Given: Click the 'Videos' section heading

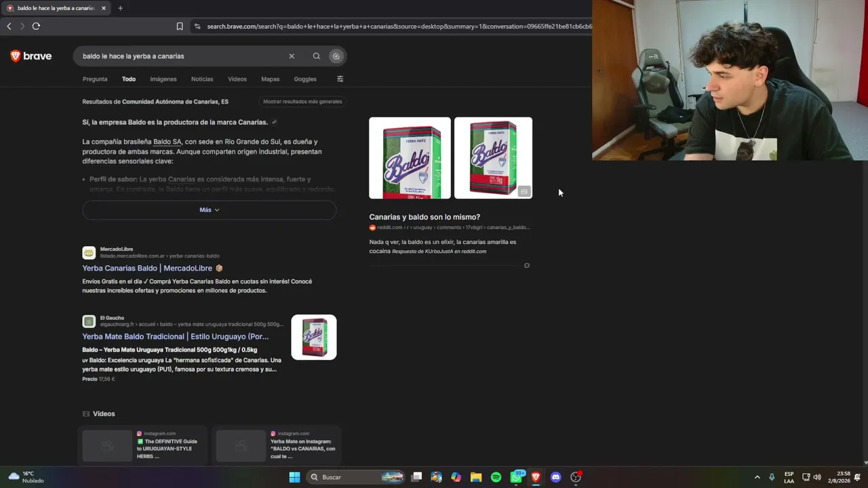Looking at the screenshot, I should tap(104, 414).
